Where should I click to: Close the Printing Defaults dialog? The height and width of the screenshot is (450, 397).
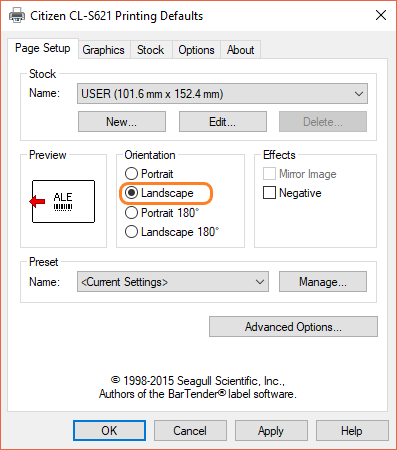coord(381,15)
